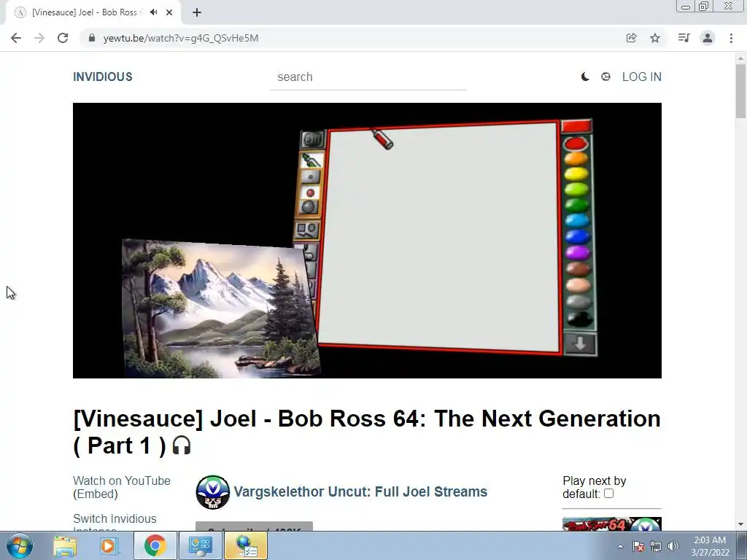
Task: Reload the current page
Action: tap(63, 38)
